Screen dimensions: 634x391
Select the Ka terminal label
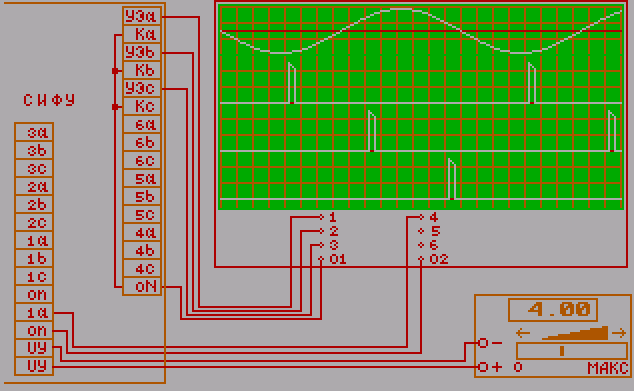(142, 34)
